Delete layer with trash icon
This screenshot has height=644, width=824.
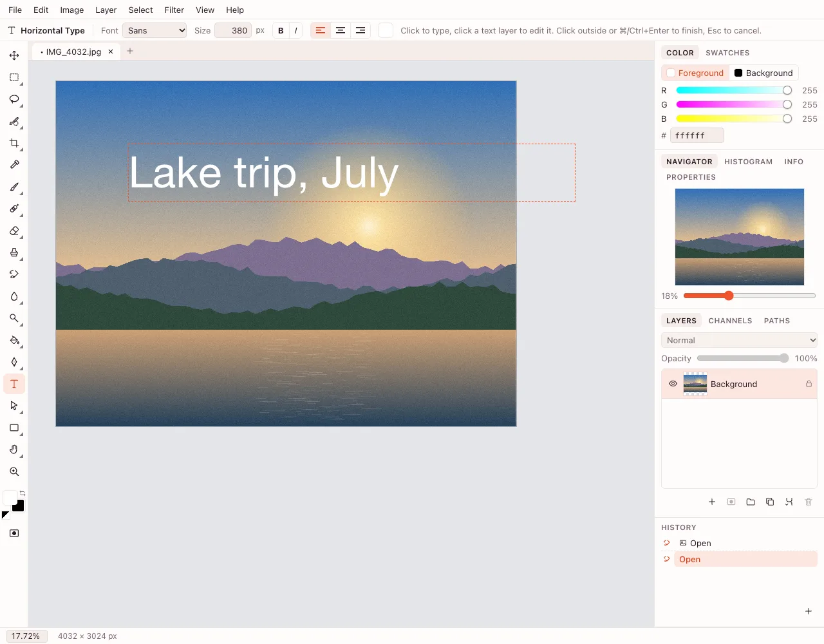click(x=809, y=502)
